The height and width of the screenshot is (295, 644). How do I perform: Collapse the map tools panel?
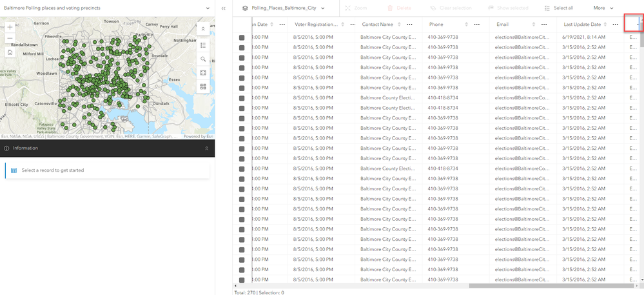(x=203, y=29)
